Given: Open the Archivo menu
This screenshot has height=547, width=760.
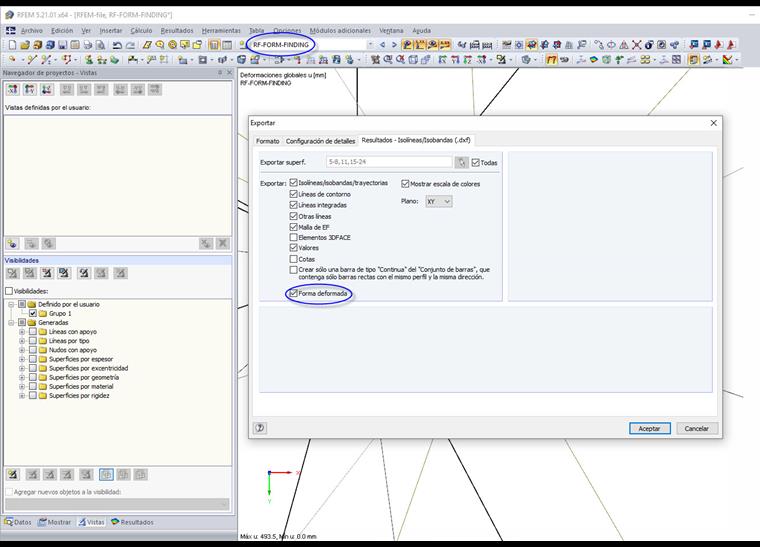Looking at the screenshot, I should pyautogui.click(x=32, y=31).
